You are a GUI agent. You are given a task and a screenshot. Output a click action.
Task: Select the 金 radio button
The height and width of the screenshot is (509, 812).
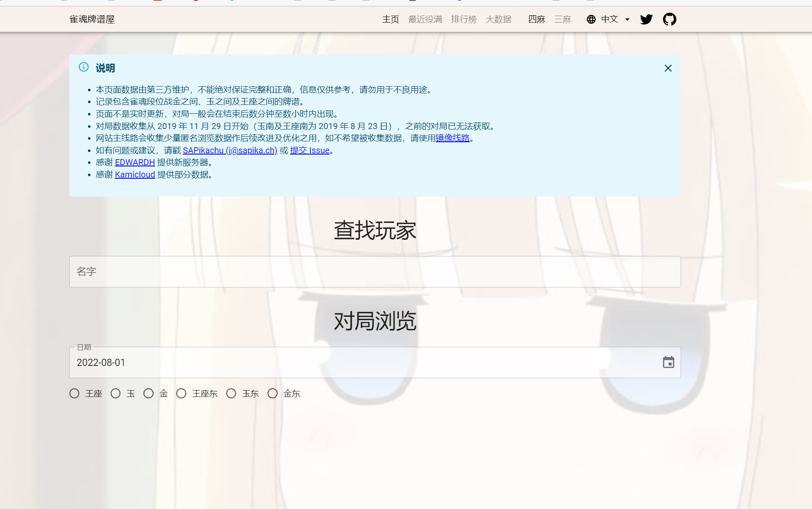click(x=148, y=394)
